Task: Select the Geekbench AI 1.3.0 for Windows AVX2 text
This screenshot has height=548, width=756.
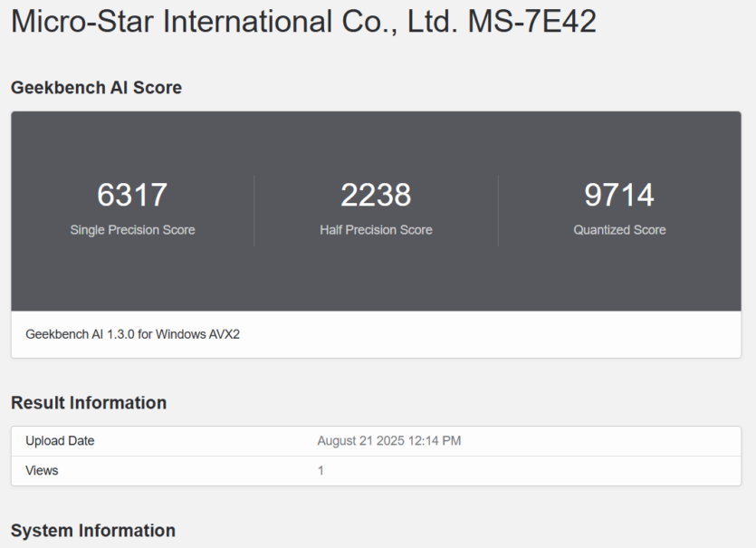Action: tap(132, 334)
